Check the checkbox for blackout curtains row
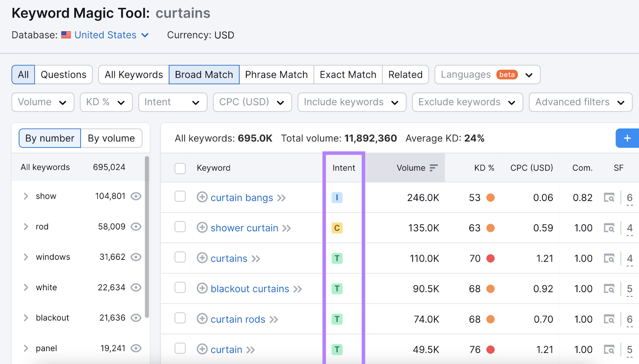The width and height of the screenshot is (639, 364). [180, 289]
